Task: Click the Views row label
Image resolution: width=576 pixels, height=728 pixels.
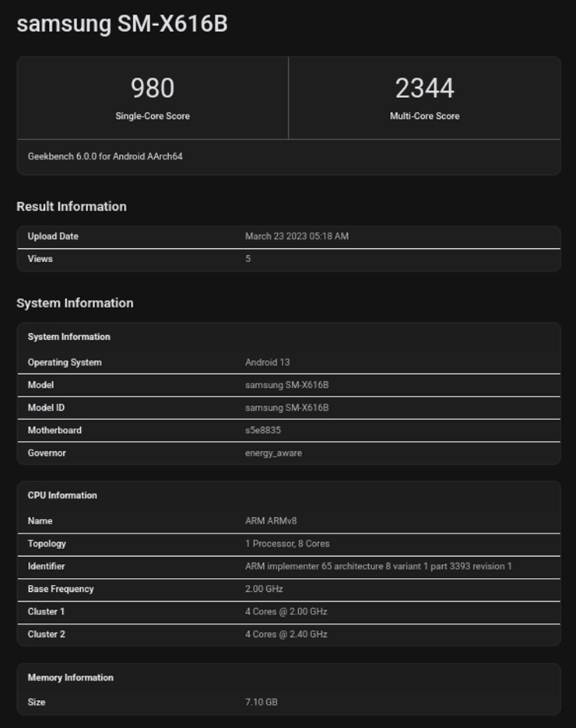Action: (x=40, y=259)
